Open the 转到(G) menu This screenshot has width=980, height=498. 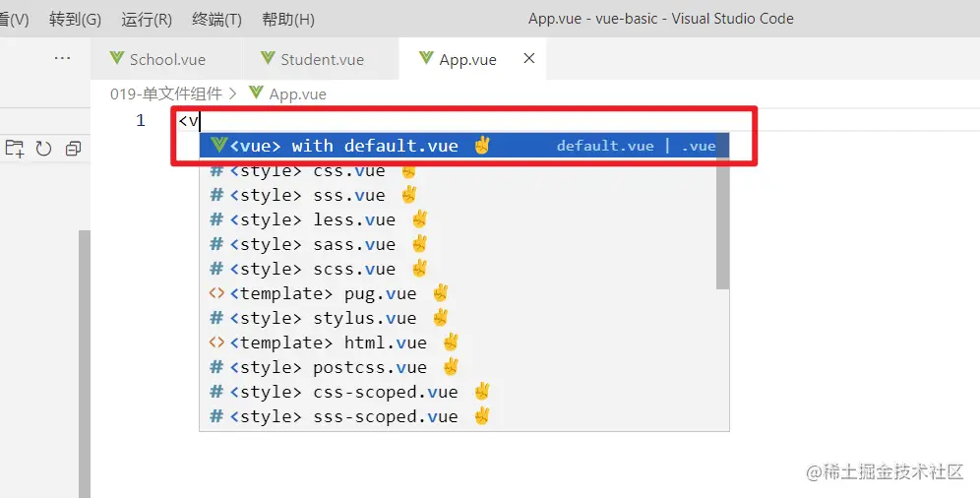point(75,19)
